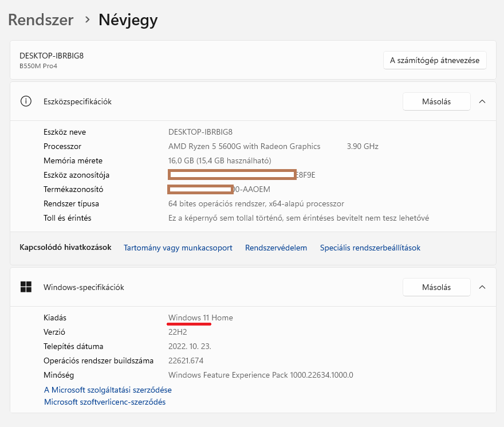
Task: Rename computer with A számítógép átnevezése button
Action: click(x=435, y=60)
